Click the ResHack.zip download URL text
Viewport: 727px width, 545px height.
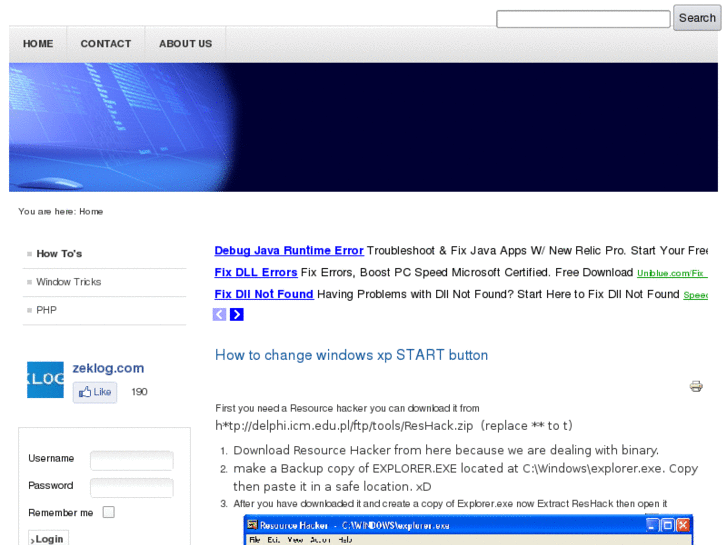[344, 426]
